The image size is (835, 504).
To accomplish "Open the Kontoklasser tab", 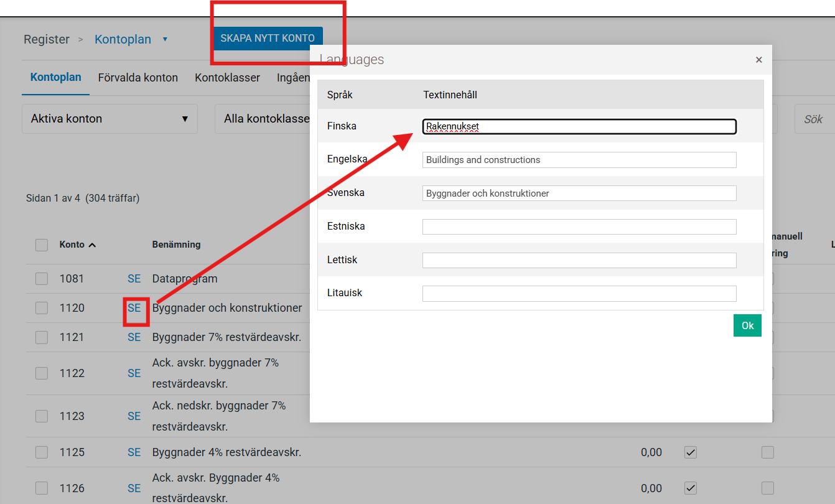I will pyautogui.click(x=227, y=78).
